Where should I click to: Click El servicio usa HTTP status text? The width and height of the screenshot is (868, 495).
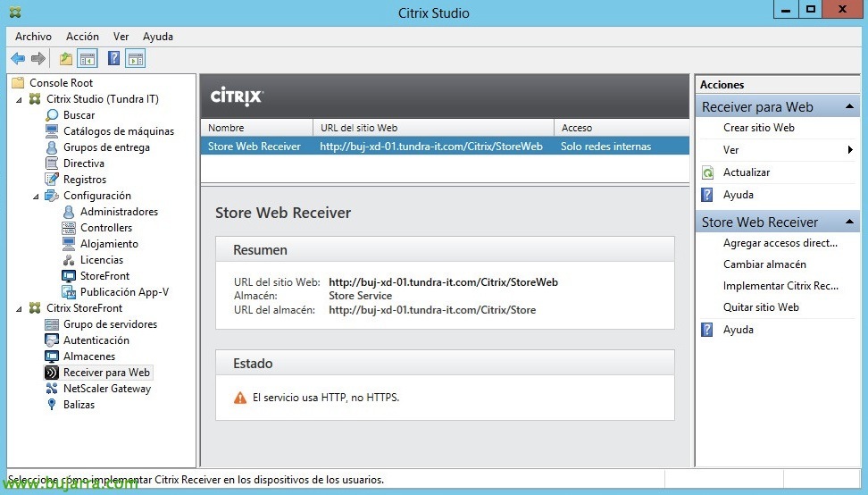pos(325,398)
